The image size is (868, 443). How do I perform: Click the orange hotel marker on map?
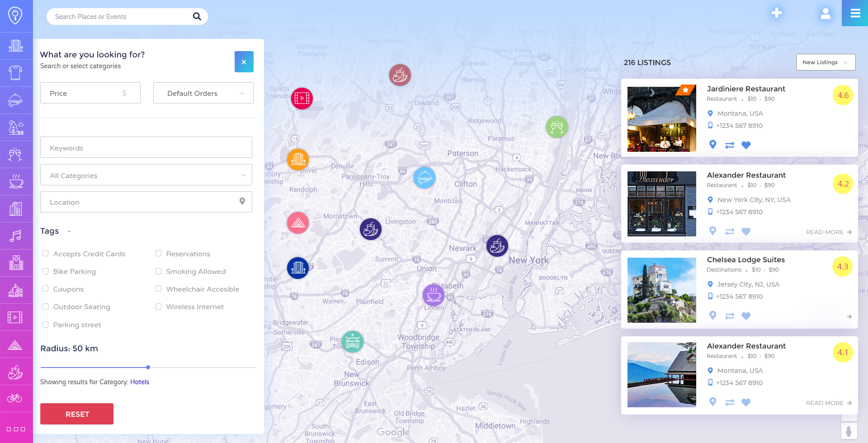298,160
